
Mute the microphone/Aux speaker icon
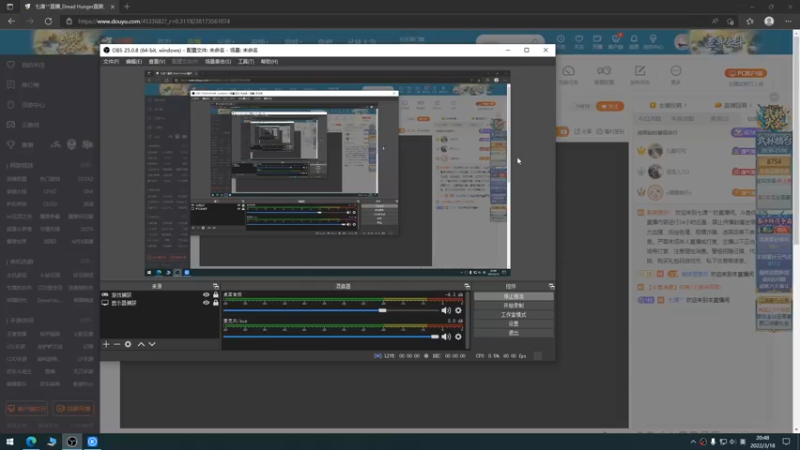click(x=446, y=337)
